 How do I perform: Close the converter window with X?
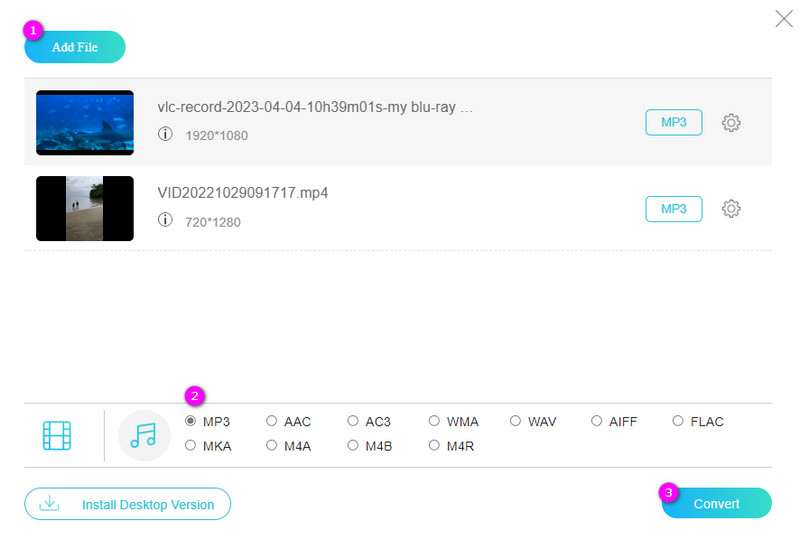pyautogui.click(x=784, y=17)
